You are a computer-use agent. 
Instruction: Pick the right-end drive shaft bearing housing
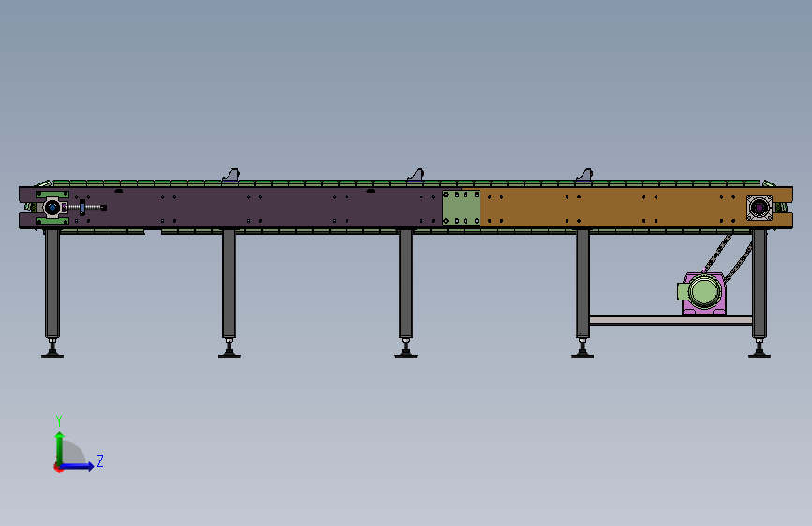point(760,208)
